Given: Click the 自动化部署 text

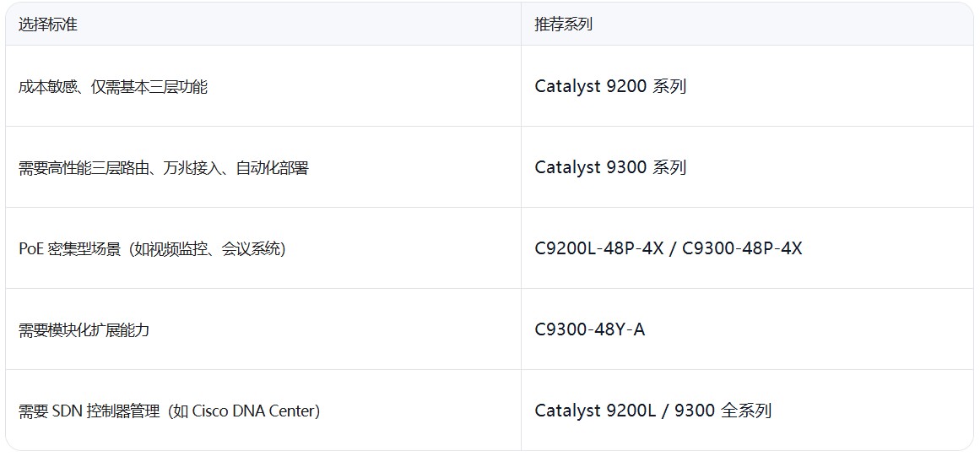Looking at the screenshot, I should tap(272, 168).
